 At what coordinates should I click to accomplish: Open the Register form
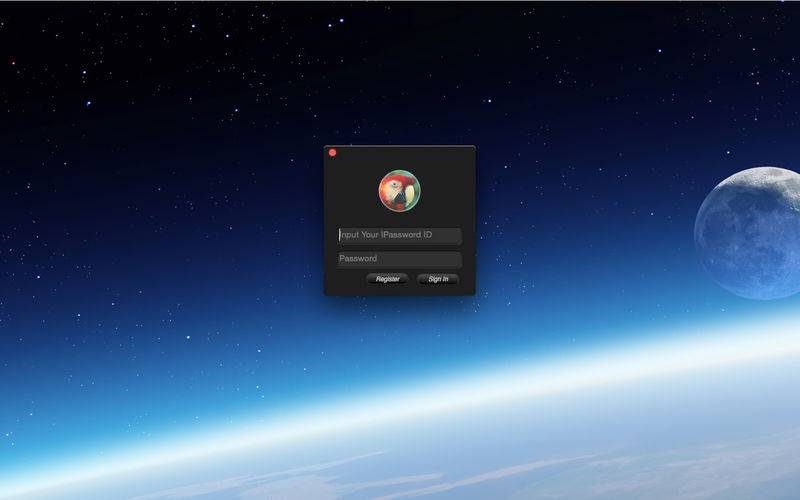pos(387,279)
